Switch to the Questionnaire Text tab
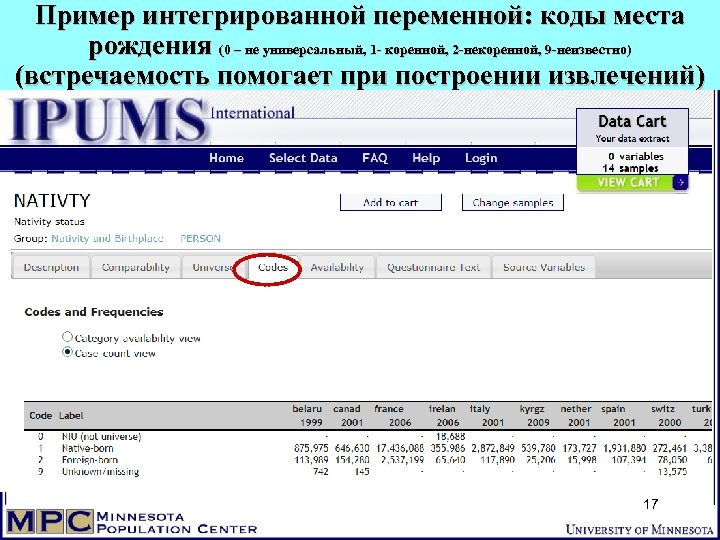Viewport: 720px width, 540px height. (433, 267)
